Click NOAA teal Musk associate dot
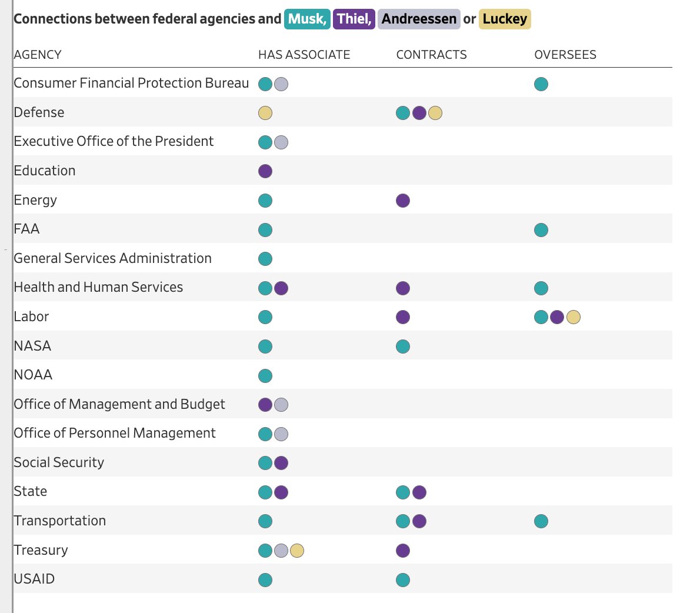Image resolution: width=700 pixels, height=613 pixels. tap(265, 376)
